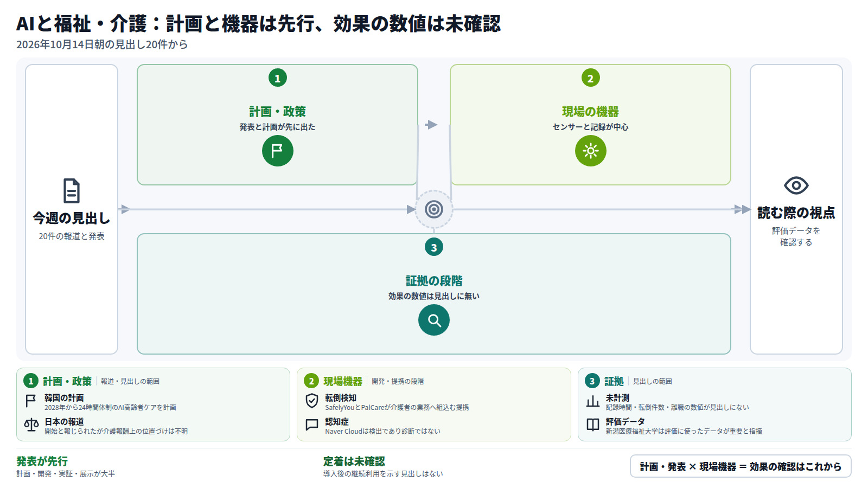
Task: Click the 記録時間・転倒件数・離職 description line
Action: coord(677,407)
